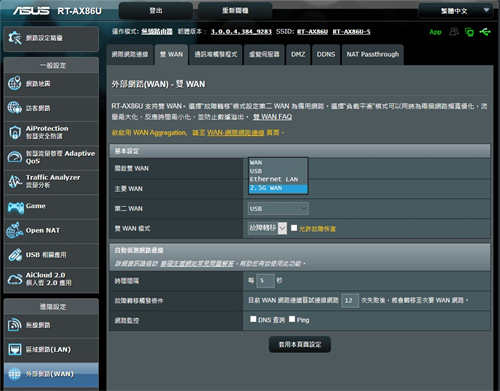500x391 pixels.
Task: Click the green network clients status icon
Action: coord(469,32)
